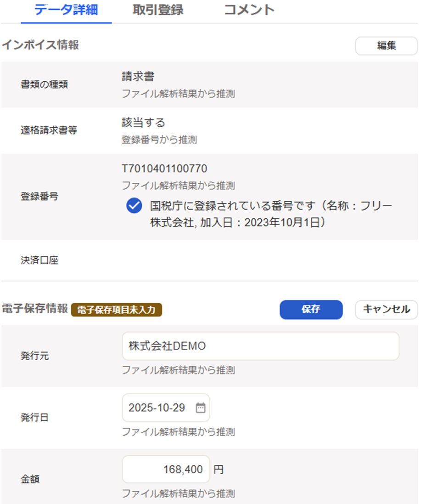Click the 決済口座 row
The width and height of the screenshot is (421, 504).
point(39,260)
